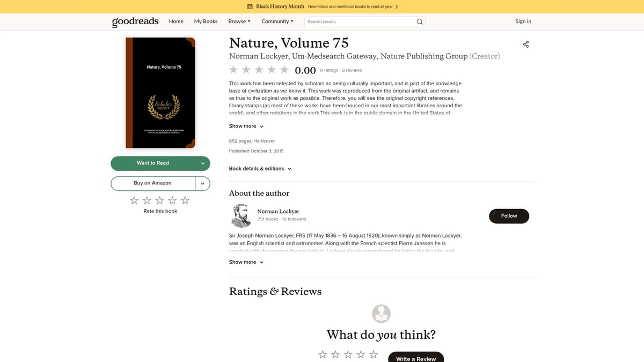The width and height of the screenshot is (644, 362).
Task: Click the calendar icon in Black History Month banner
Action: pos(250,6)
